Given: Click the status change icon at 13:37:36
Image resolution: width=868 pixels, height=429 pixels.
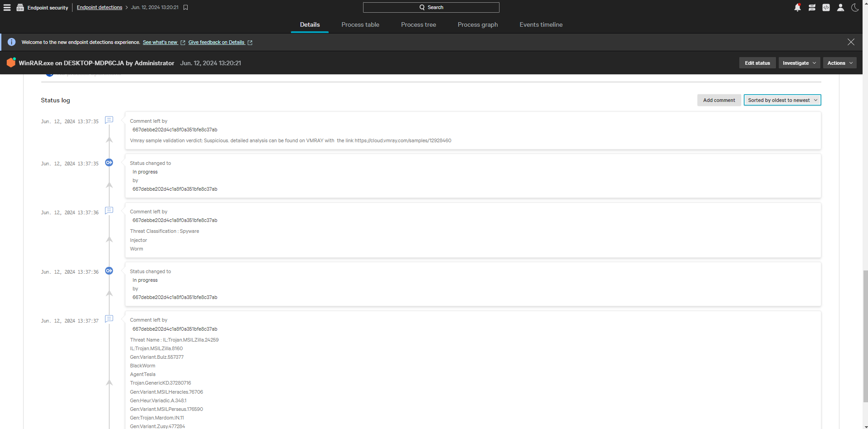Looking at the screenshot, I should pyautogui.click(x=109, y=270).
